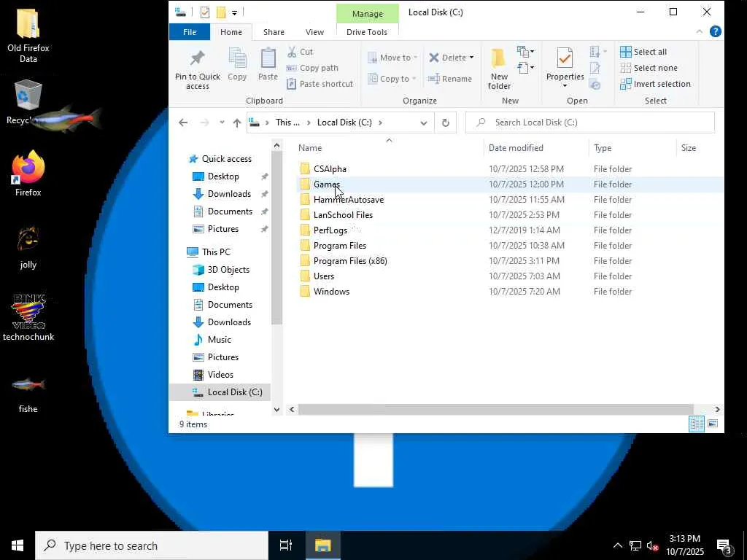The height and width of the screenshot is (560, 747).
Task: Sort by Date modified column header
Action: [x=536, y=147]
